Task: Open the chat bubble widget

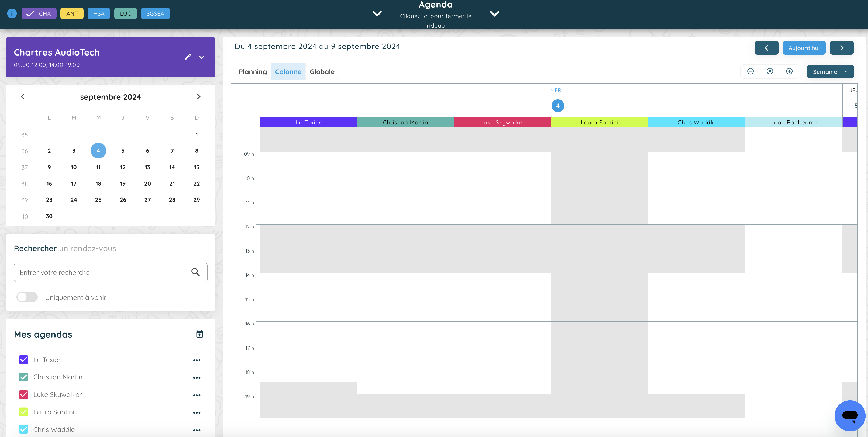Action: [849, 415]
